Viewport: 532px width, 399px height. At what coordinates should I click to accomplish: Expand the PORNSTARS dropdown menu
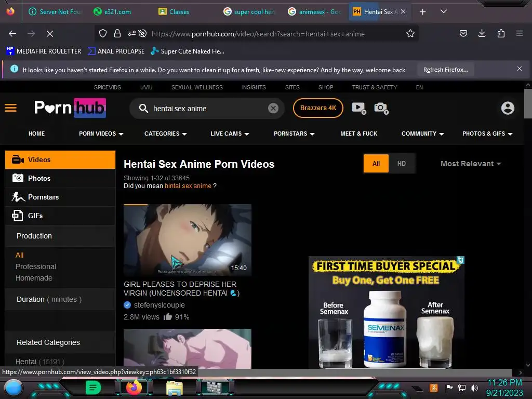(294, 134)
